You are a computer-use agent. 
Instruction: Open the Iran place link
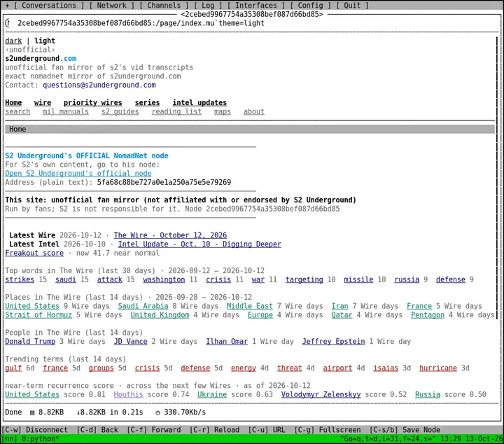click(x=339, y=306)
